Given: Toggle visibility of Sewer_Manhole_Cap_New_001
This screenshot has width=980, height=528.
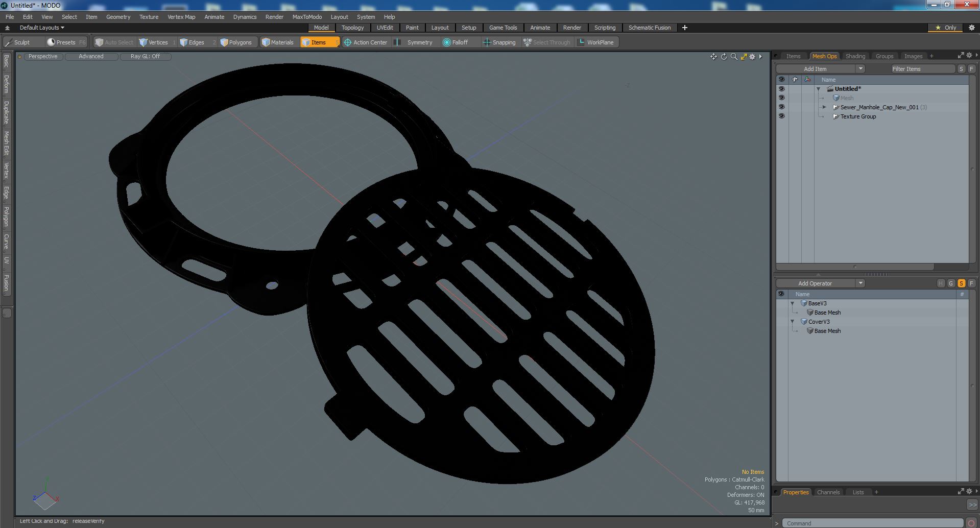Looking at the screenshot, I should tap(781, 107).
